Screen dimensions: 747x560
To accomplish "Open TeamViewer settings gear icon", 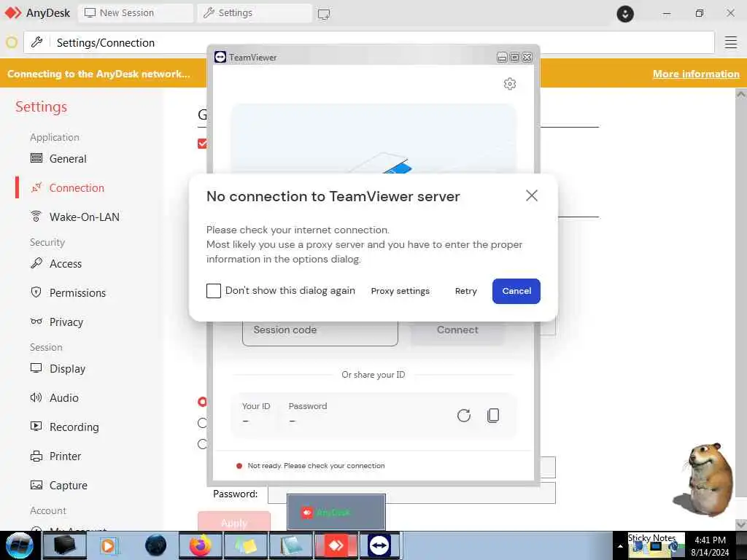I will coord(510,84).
